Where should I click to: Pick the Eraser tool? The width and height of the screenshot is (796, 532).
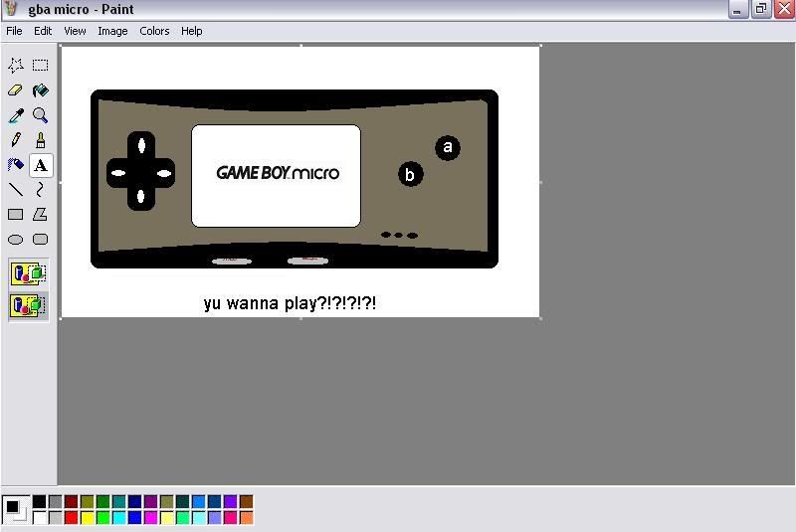coord(16,90)
